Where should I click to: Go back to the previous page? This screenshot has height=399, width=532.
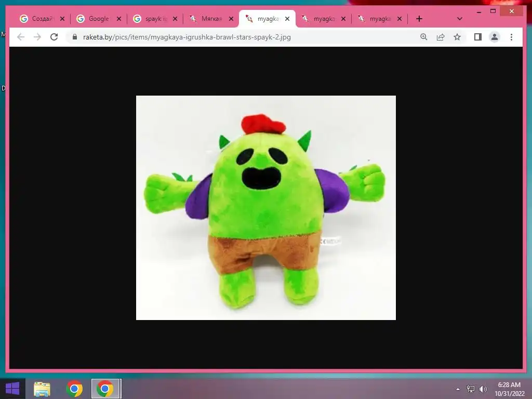tap(21, 37)
